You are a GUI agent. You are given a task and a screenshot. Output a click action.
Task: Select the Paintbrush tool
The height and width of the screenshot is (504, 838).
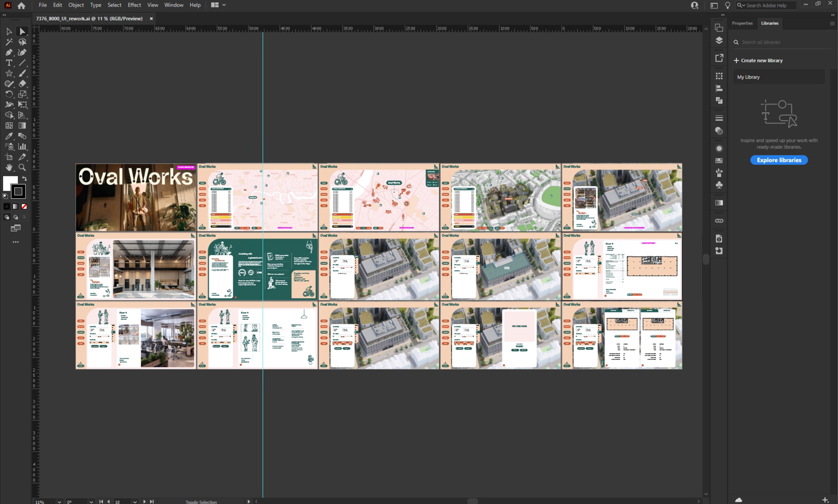(22, 73)
